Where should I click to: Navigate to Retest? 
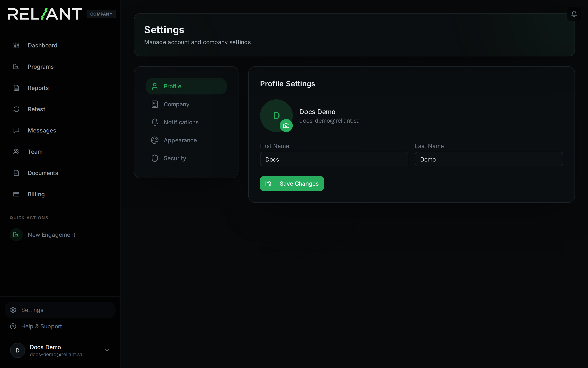tap(60, 109)
